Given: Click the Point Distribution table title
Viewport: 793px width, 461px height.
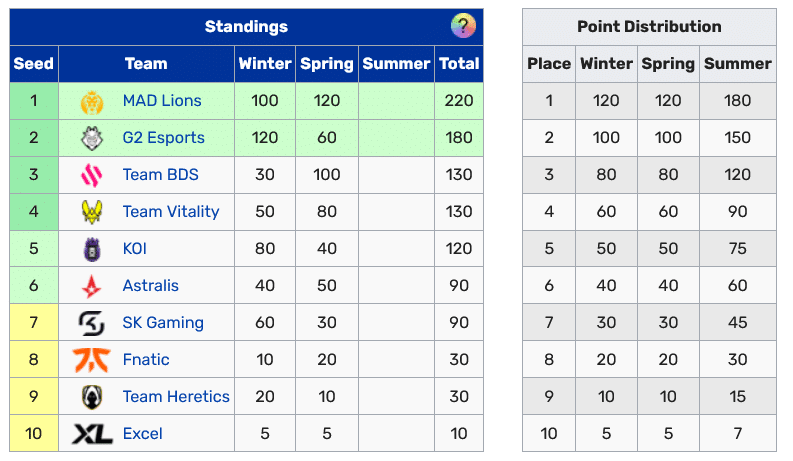Looking at the screenshot, I should click(x=649, y=27).
